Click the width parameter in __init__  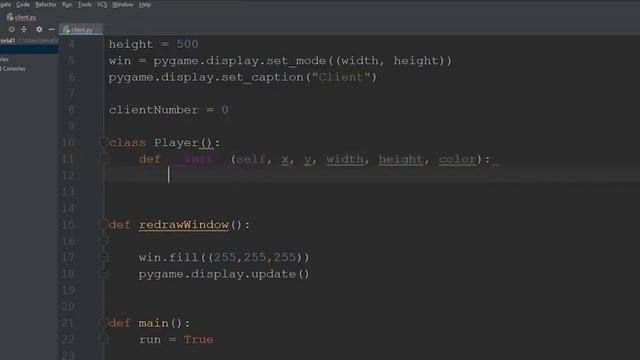tap(345, 159)
